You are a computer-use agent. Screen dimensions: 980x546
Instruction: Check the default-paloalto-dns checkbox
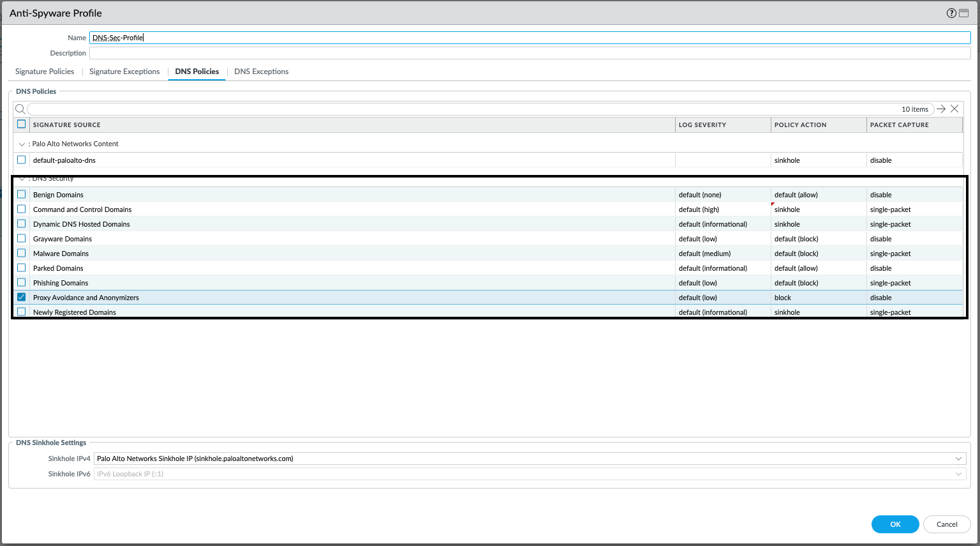coord(21,160)
